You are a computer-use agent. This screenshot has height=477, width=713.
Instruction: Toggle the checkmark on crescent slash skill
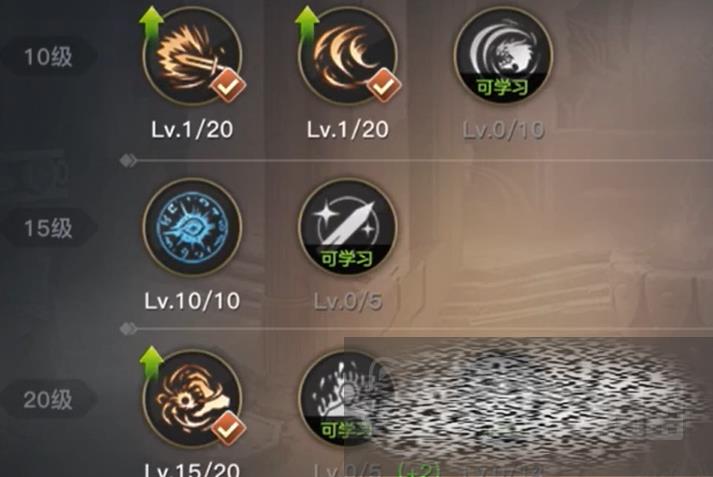(x=384, y=85)
